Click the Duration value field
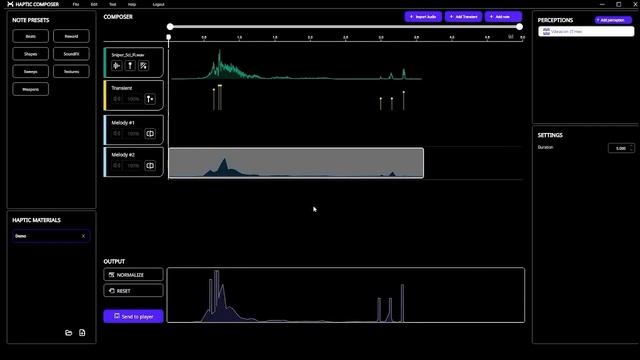This screenshot has height=360, width=640. pos(621,148)
